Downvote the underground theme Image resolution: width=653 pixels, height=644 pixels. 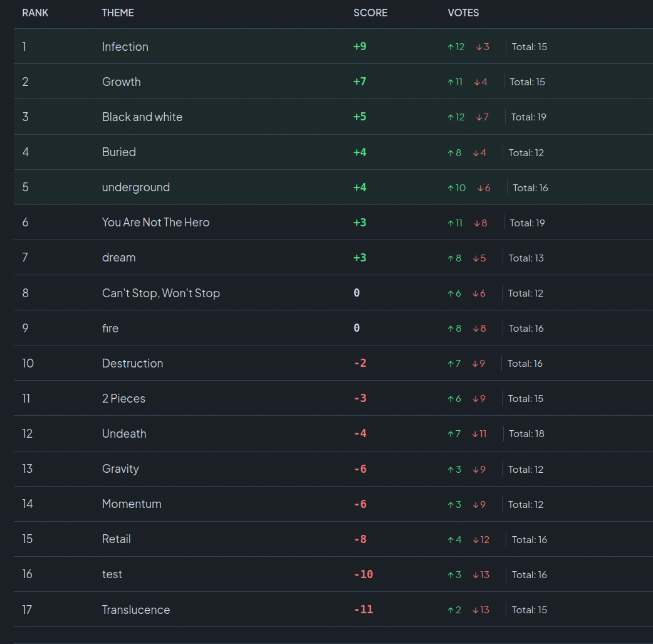[x=480, y=188]
